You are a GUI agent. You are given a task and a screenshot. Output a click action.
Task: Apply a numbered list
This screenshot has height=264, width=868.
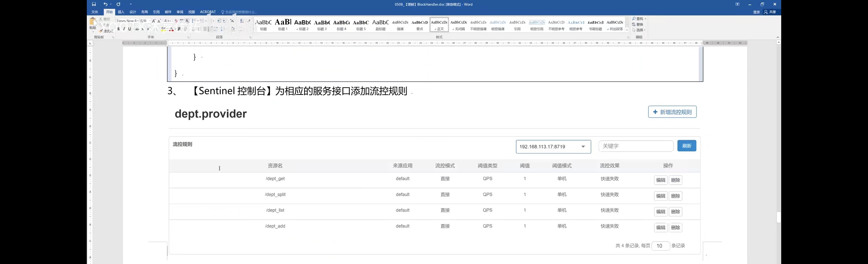point(202,21)
